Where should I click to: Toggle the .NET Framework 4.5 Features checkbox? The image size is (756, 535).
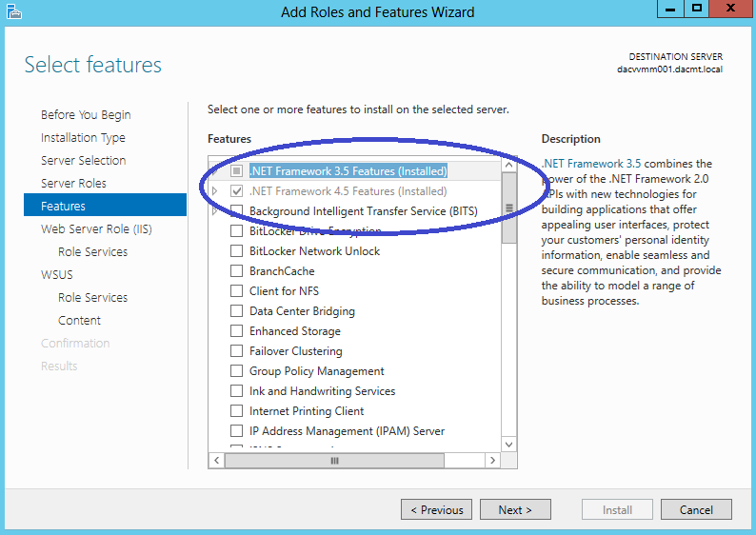[x=236, y=191]
